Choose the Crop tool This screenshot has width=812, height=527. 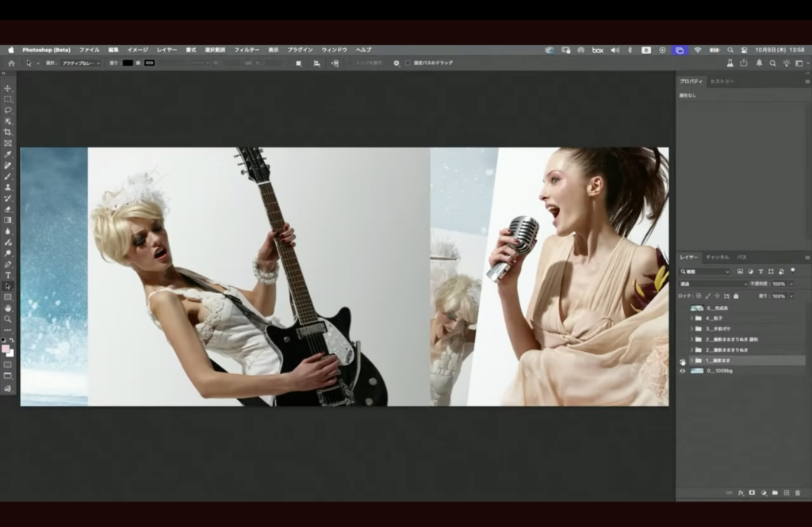8,132
